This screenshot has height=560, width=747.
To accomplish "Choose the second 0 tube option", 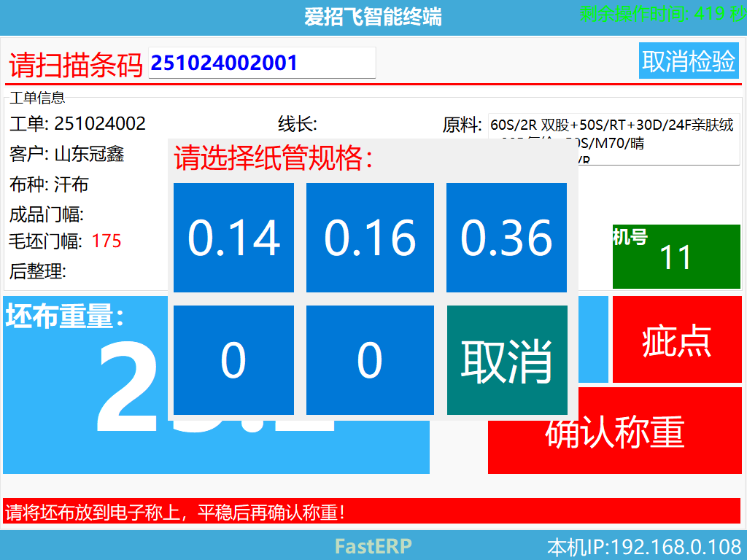I will click(x=369, y=359).
